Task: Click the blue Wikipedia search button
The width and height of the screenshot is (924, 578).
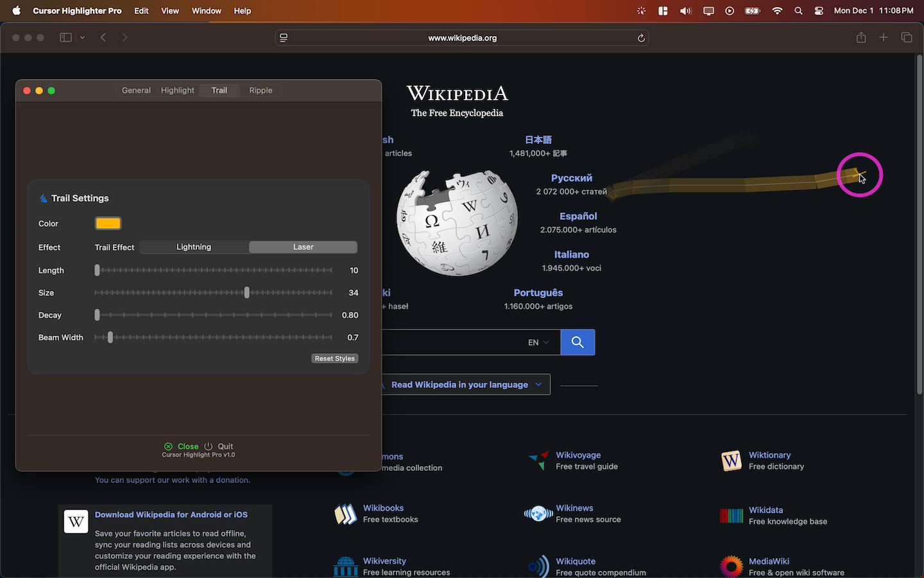Action: click(x=577, y=342)
